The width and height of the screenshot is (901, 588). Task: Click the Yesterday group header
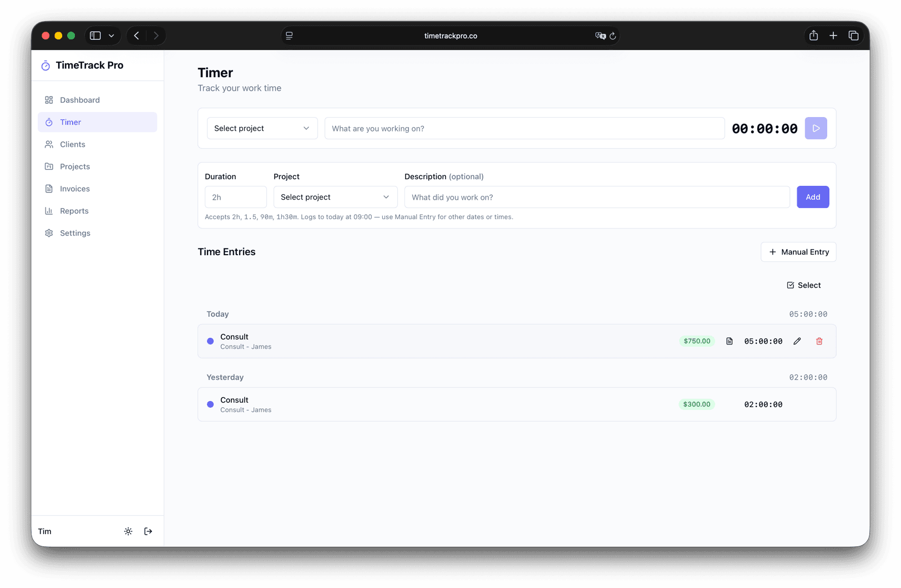[225, 377]
